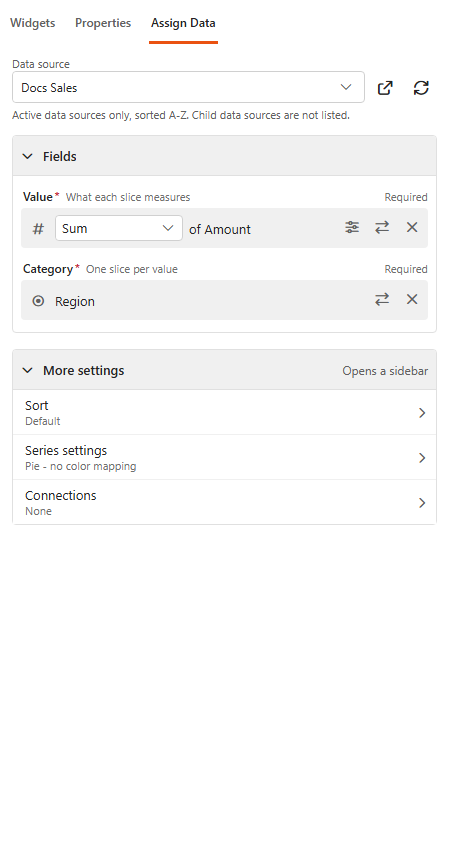Open the Docs Sales data source dropdown
Viewport: 449px width, 846px height.
[188, 87]
